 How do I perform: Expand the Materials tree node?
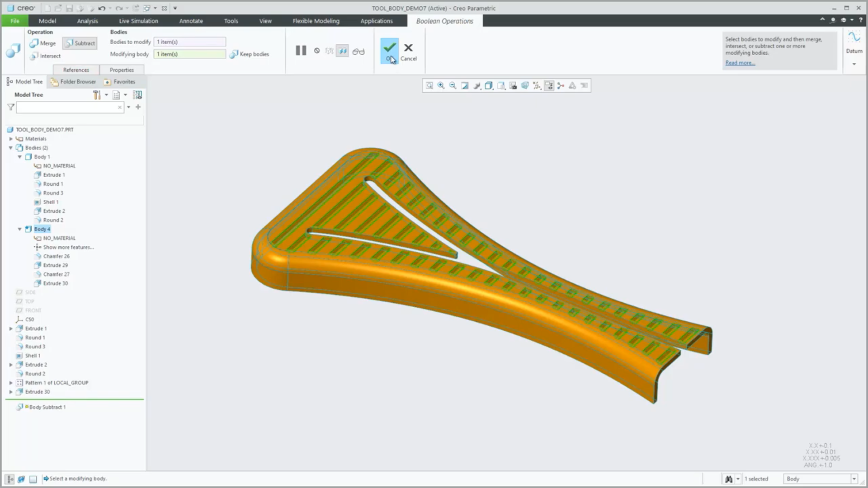[x=11, y=139]
